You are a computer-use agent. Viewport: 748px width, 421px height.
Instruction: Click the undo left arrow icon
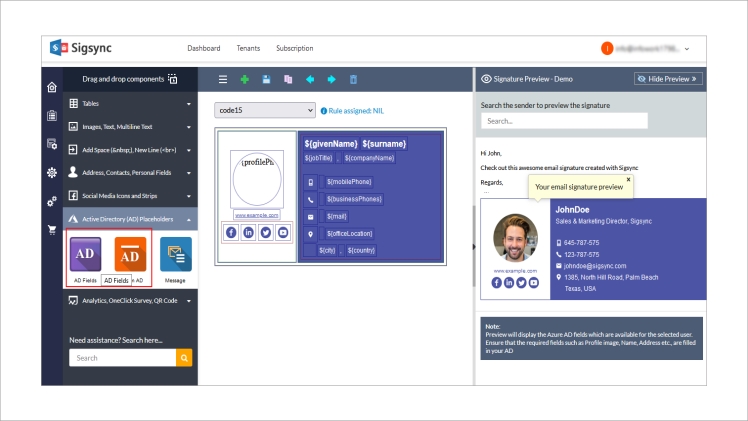click(x=310, y=79)
